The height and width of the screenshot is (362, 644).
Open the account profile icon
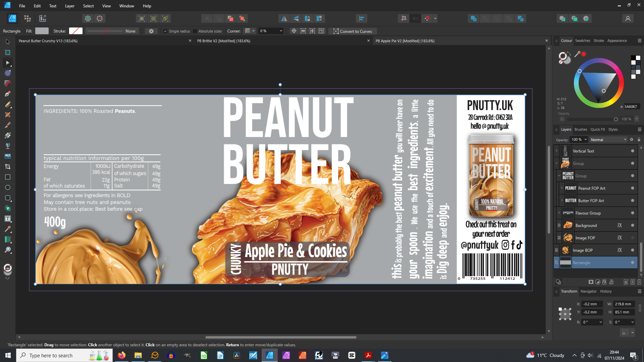pos(628,18)
